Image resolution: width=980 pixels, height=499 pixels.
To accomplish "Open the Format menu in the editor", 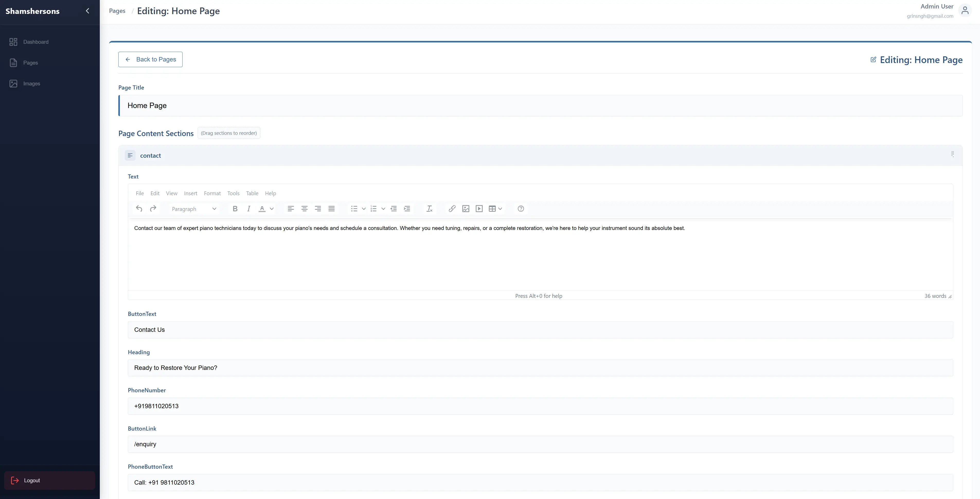I will tap(212, 193).
